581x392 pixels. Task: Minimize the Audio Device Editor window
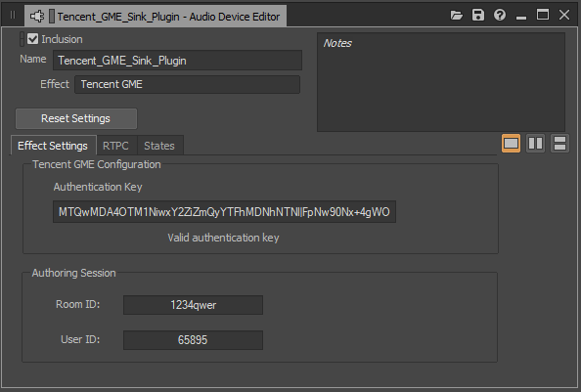pyautogui.click(x=521, y=17)
